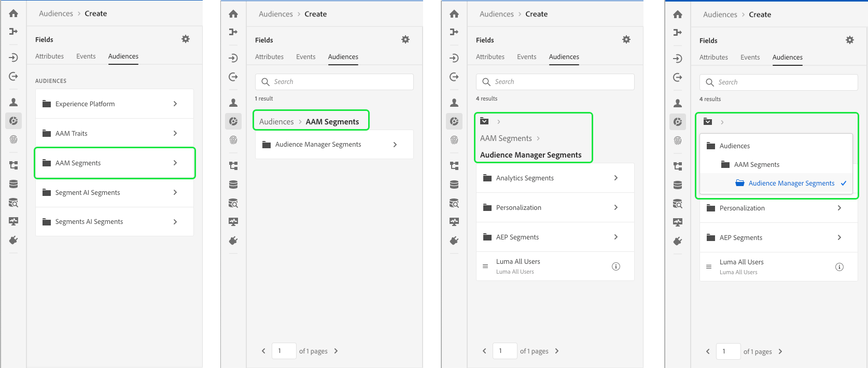Viewport: 868px width, 368px height.
Task: Expand the AAM Traits folder chevron
Action: pos(175,133)
